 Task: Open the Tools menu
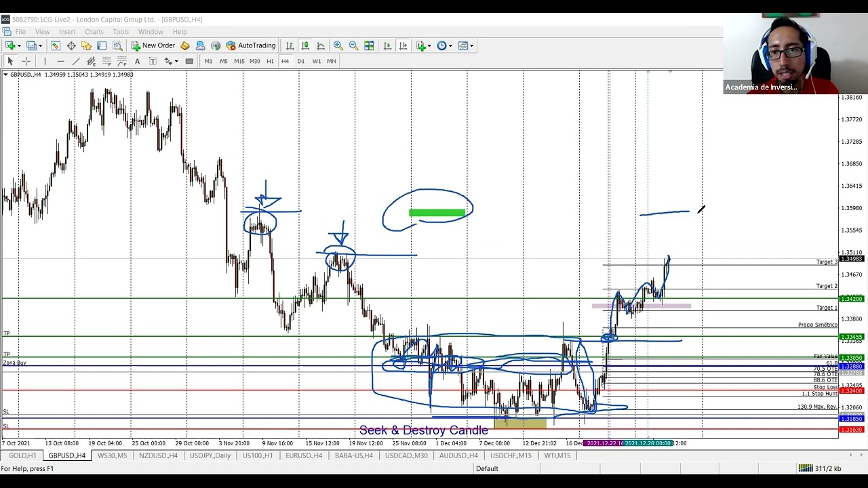(x=121, y=32)
